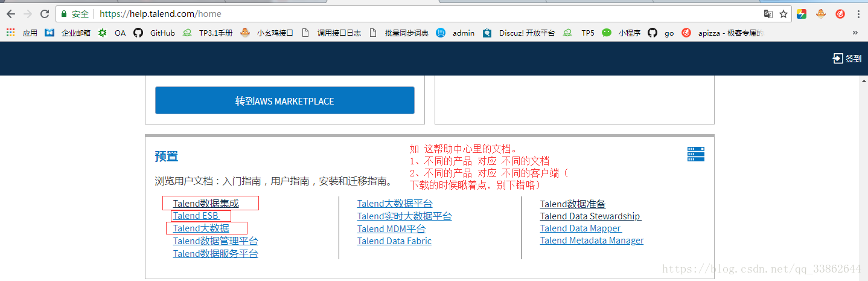Open the Talend Metadata Manager link
Image resolution: width=868 pixels, height=281 pixels.
[592, 241]
